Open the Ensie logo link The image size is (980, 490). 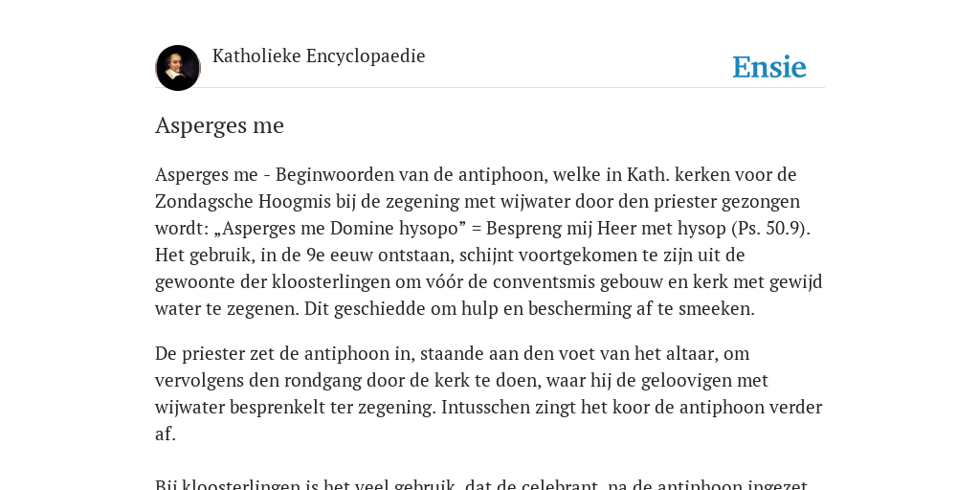(x=769, y=68)
